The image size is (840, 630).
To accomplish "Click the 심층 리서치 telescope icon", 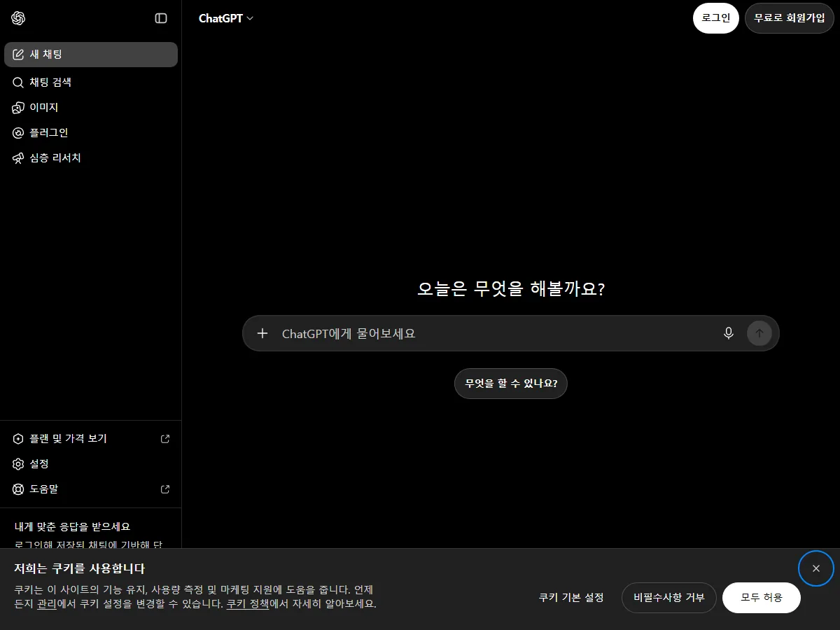I will (18, 158).
